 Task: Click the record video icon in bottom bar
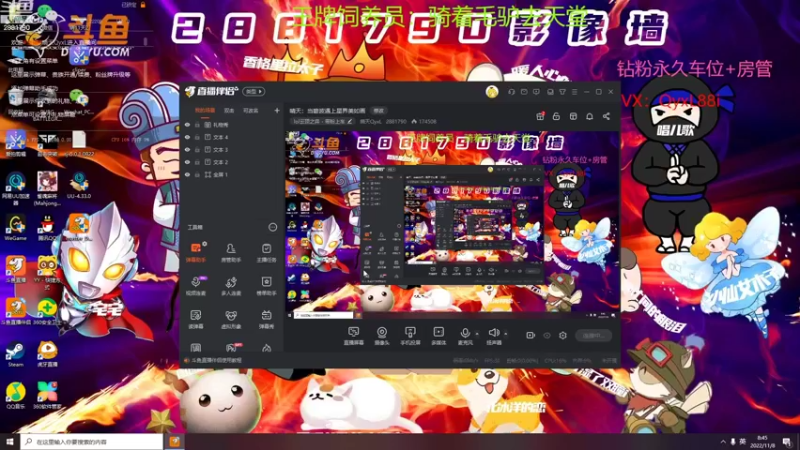pyautogui.click(x=530, y=335)
